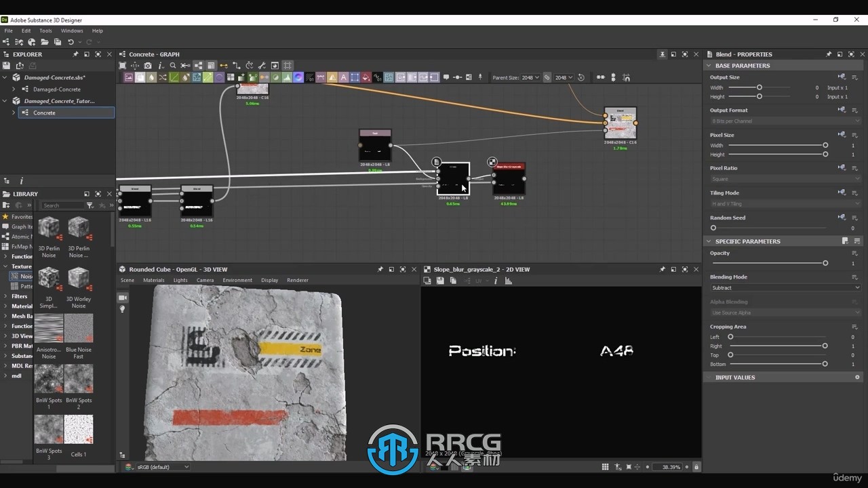Click the magnifier search icon in graph toolbar
This screenshot has height=488, width=868.
[173, 66]
